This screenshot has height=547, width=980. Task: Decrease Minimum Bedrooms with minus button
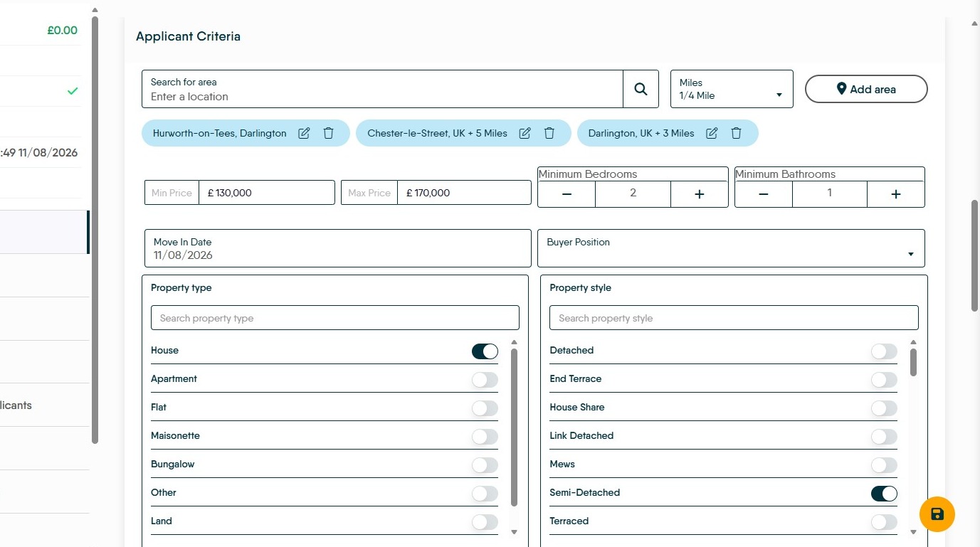click(567, 193)
